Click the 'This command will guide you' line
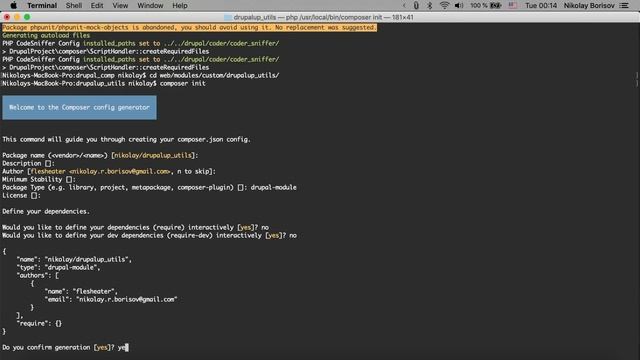The image size is (640, 360). coord(126,140)
